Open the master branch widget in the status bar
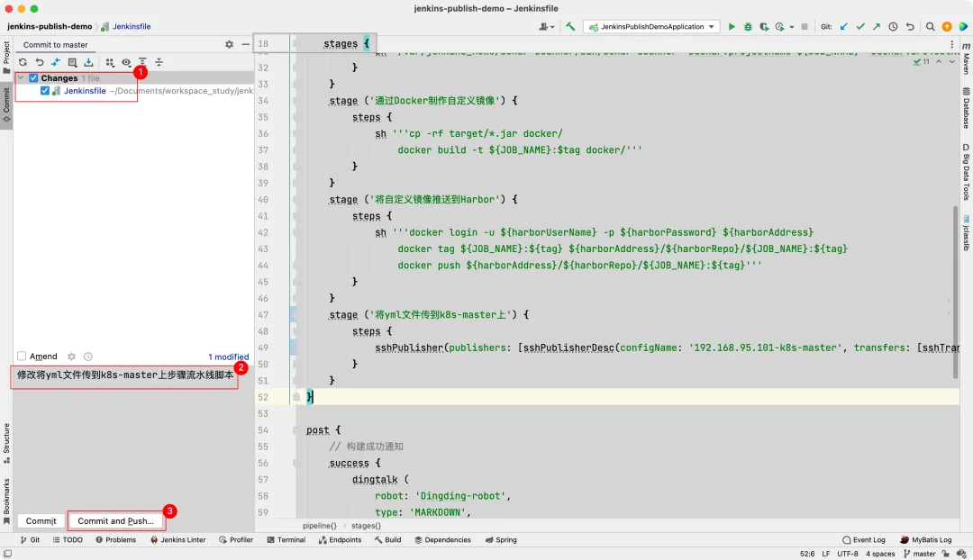This screenshot has height=560, width=973. [920, 554]
